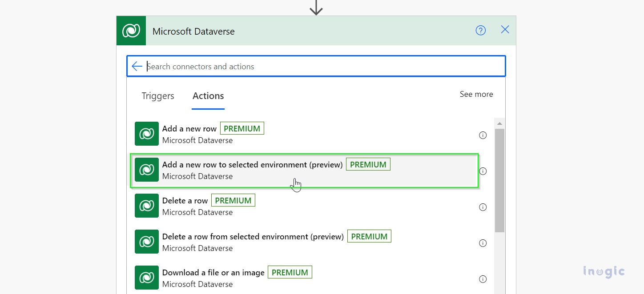Show info for Add a new row to selected environment
This screenshot has width=644, height=294.
click(x=483, y=171)
